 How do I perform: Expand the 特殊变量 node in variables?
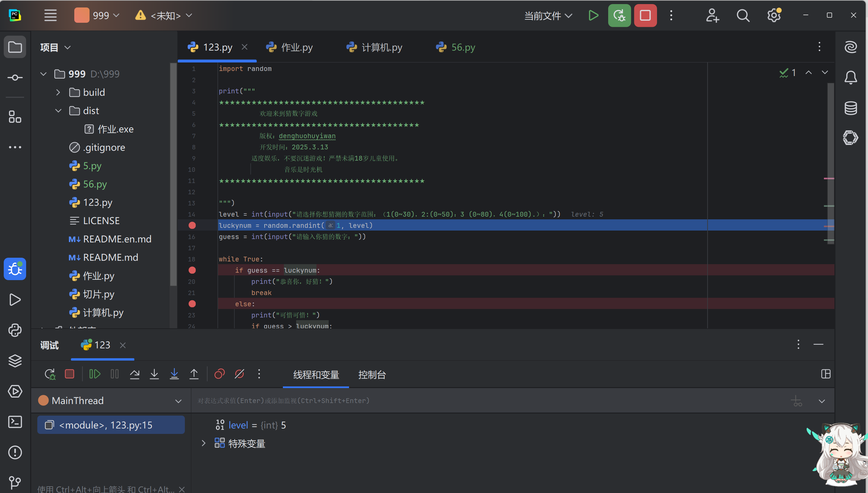pyautogui.click(x=204, y=443)
